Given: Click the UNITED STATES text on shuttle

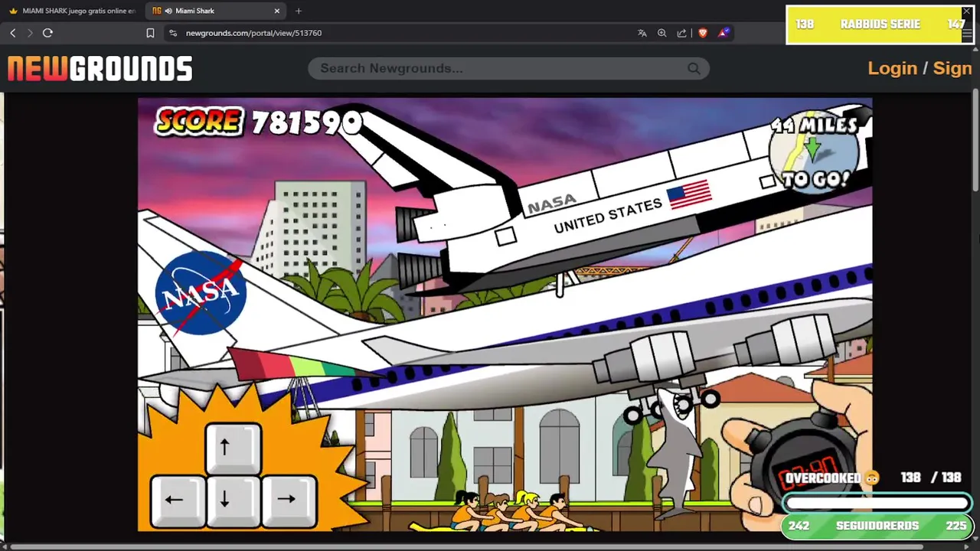Looking at the screenshot, I should click(x=608, y=215).
